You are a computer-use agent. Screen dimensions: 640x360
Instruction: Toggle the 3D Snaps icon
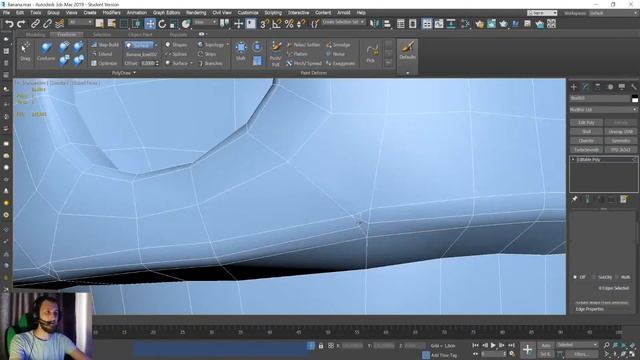264,24
